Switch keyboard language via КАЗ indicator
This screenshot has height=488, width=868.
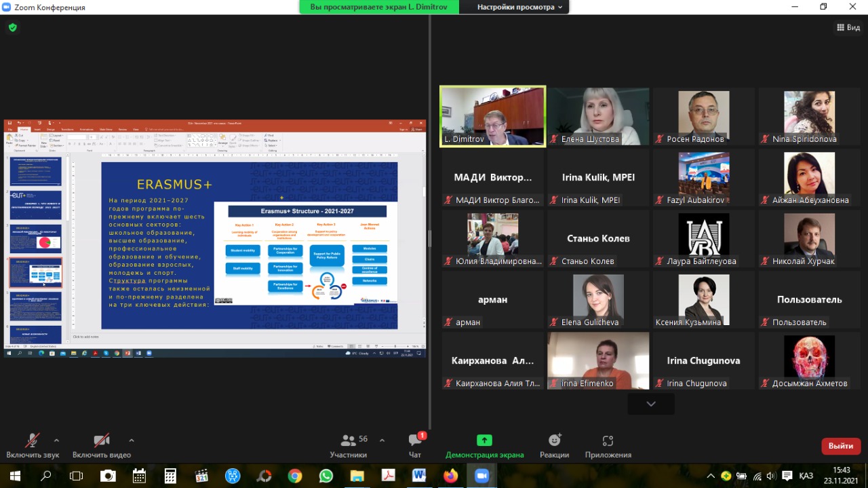pos(806,476)
